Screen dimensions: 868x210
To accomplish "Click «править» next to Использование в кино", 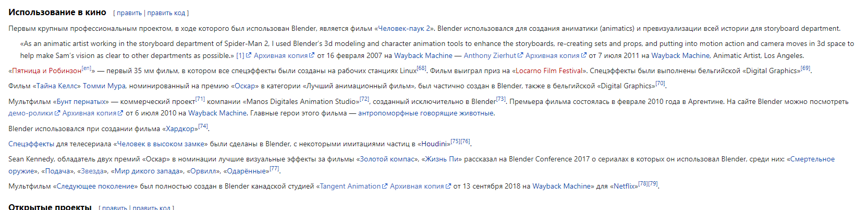I will tap(129, 13).
